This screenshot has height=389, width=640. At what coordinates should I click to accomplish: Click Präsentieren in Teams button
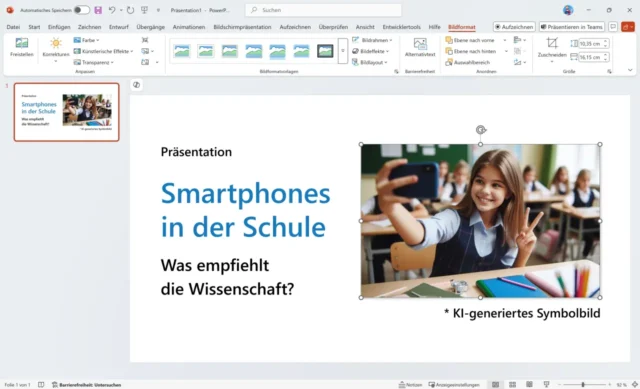coord(571,27)
